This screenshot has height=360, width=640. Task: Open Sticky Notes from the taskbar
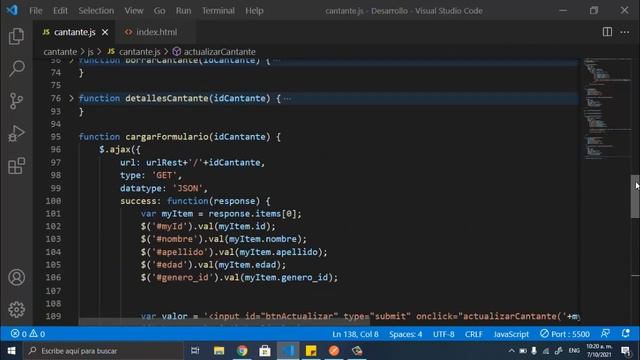[311, 351]
